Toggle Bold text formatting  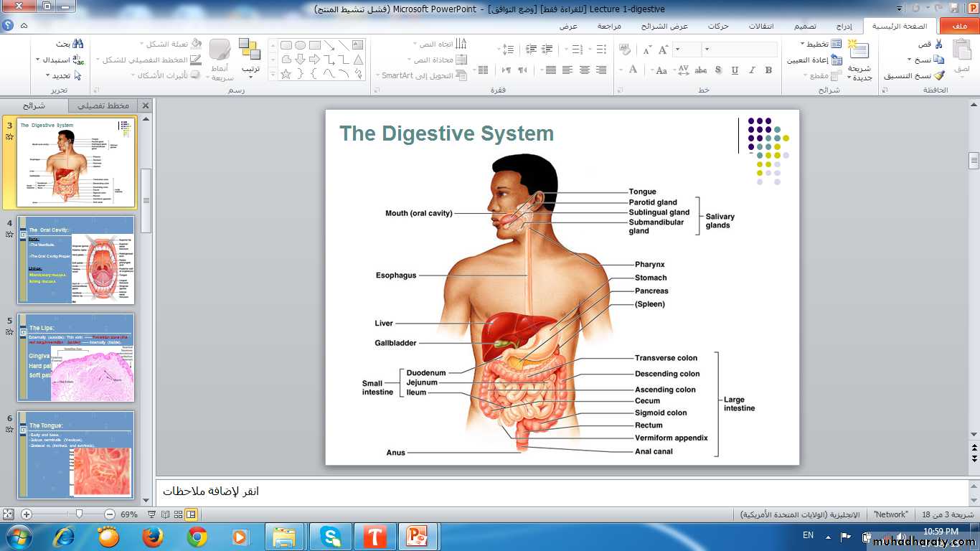tap(768, 70)
